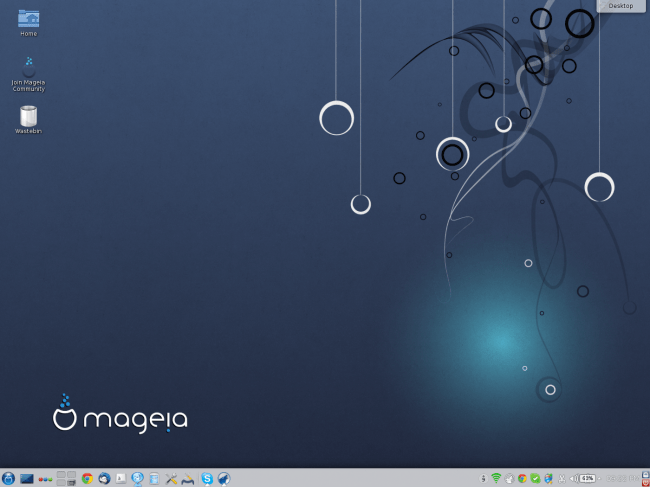Open the blue bird application in taskbar
The image size is (650, 487).
(224, 479)
